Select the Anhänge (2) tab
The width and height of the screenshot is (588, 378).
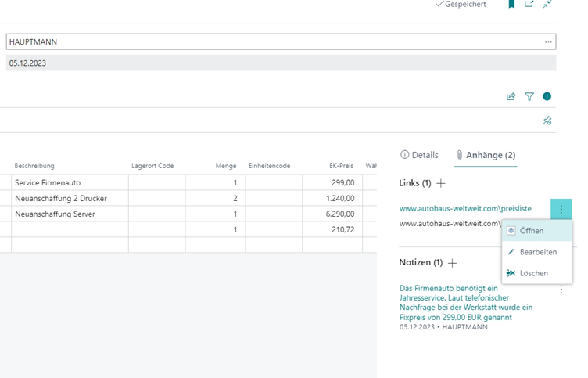(485, 155)
